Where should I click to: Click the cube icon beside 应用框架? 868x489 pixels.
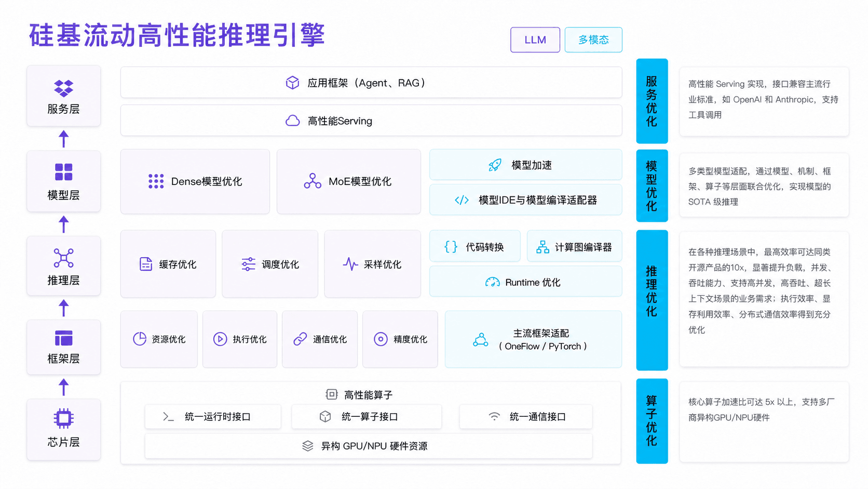pos(292,83)
